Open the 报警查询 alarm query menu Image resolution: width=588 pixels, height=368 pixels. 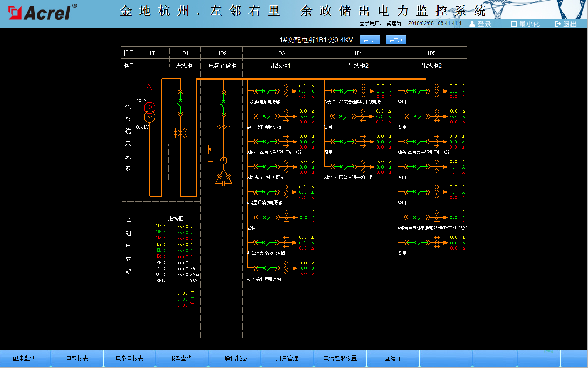181,358
